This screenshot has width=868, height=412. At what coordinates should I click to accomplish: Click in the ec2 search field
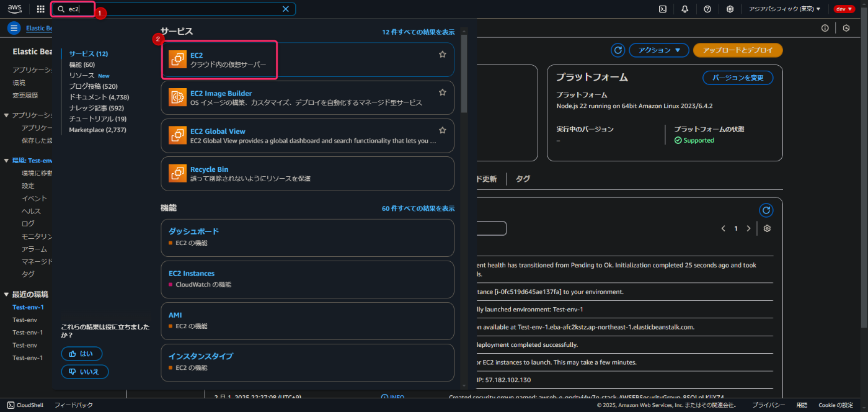point(174,9)
